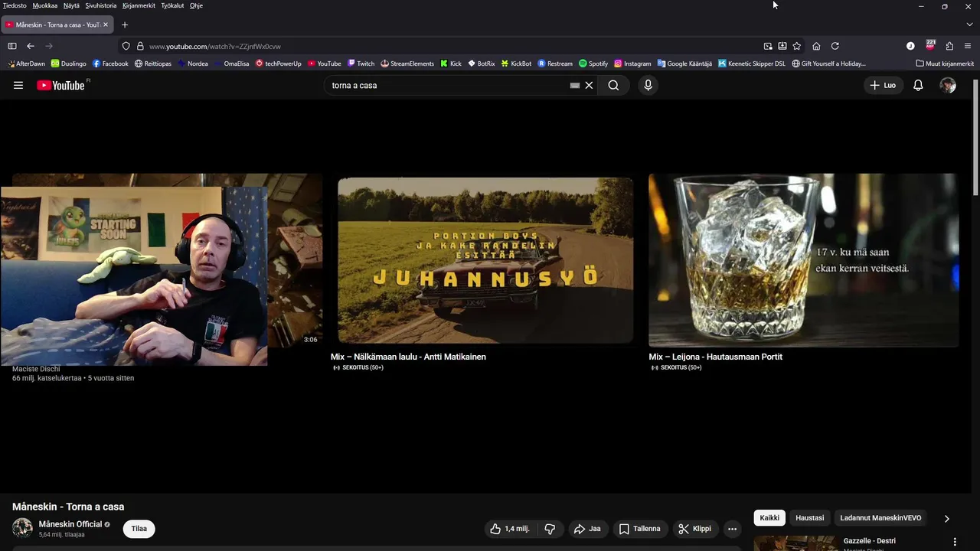The width and height of the screenshot is (980, 551).
Task: Open the Måneskin Official channel avatar
Action: tap(22, 528)
